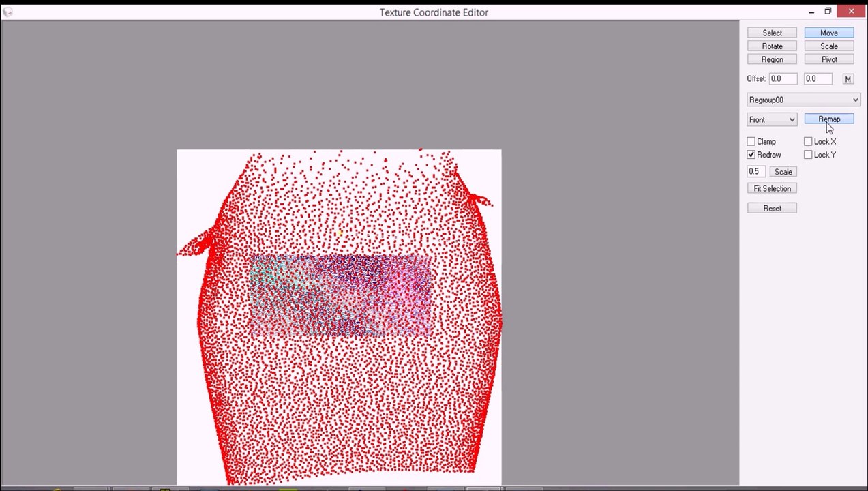Click the Remap button
868x491 pixels.
(x=829, y=119)
